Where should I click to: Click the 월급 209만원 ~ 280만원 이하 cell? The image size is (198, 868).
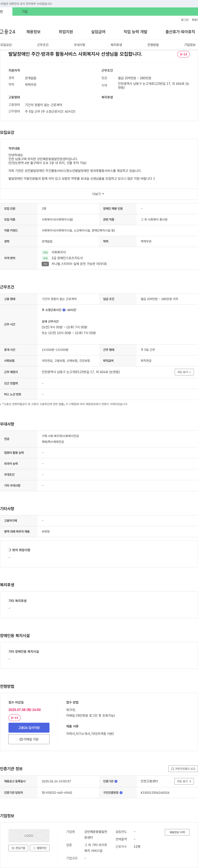pyautogui.click(x=159, y=299)
